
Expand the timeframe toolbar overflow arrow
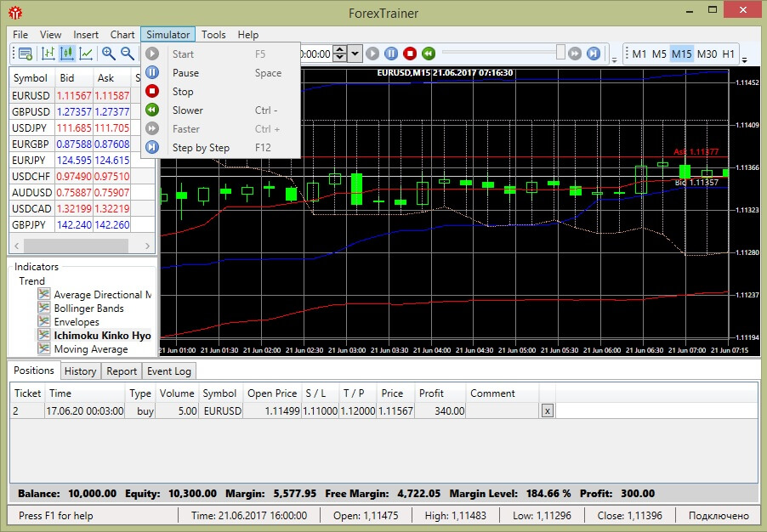[745, 59]
